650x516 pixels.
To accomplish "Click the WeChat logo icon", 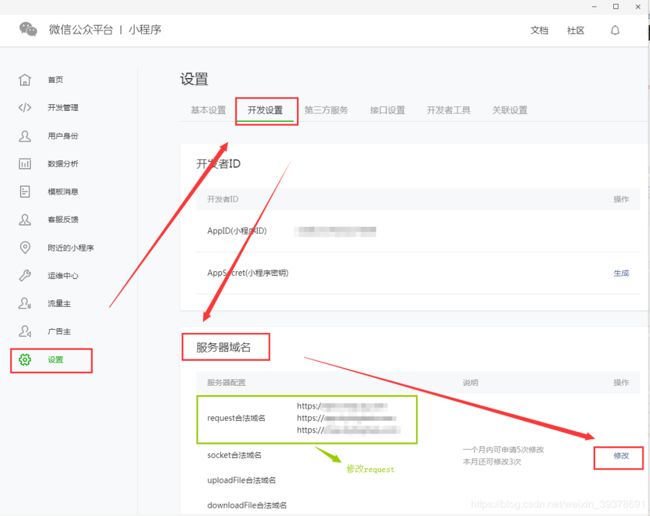I will pos(28,29).
